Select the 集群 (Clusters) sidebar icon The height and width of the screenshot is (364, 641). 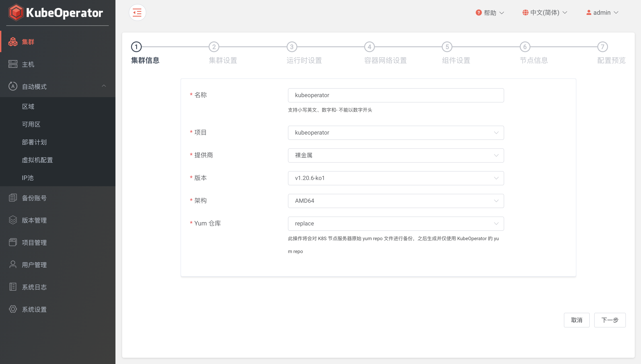(x=13, y=41)
